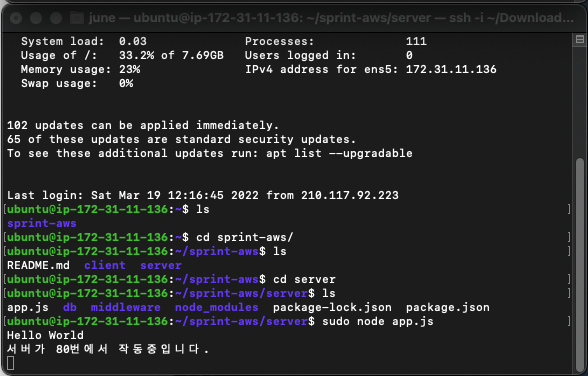588x376 pixels.
Task: Click the 'db' directory name
Action: coord(70,307)
